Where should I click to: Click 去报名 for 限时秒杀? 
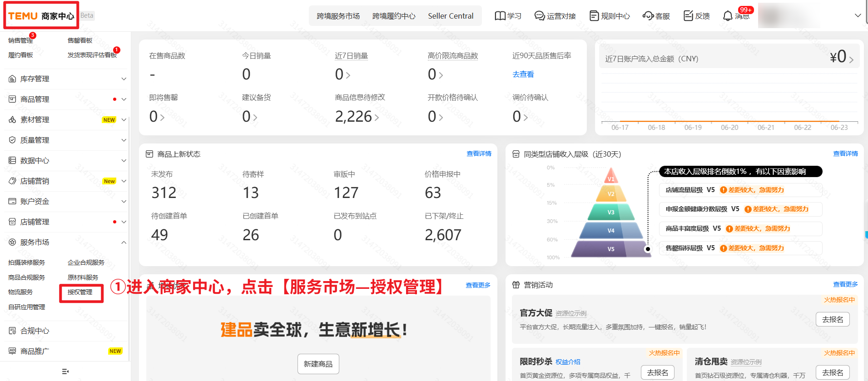[x=658, y=372]
